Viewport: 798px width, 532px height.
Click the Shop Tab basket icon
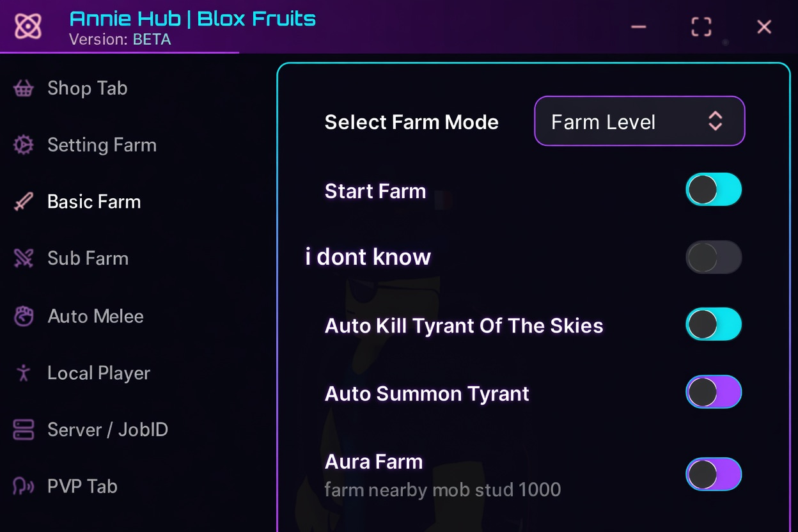click(24, 88)
